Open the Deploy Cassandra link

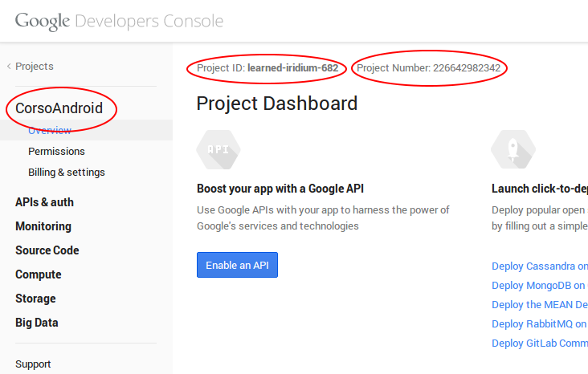point(540,266)
